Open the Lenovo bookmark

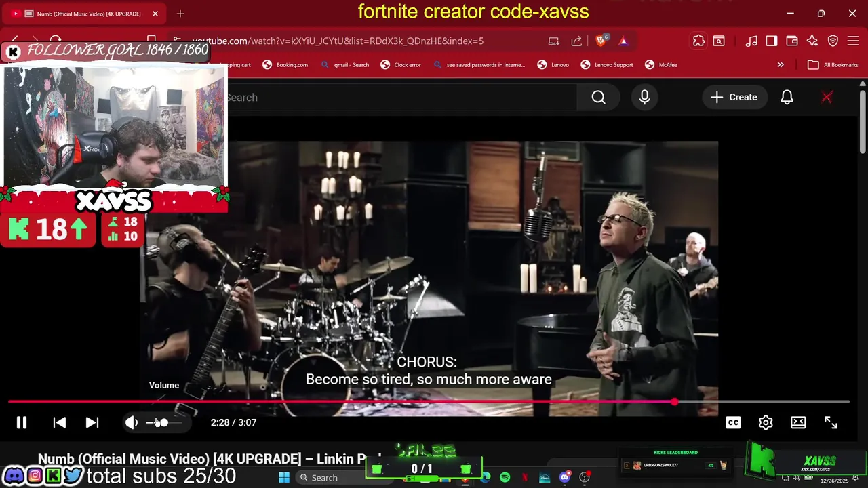pos(553,65)
